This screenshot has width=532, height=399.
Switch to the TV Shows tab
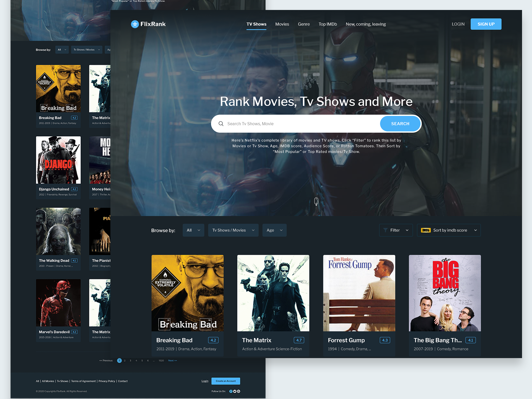pos(256,24)
